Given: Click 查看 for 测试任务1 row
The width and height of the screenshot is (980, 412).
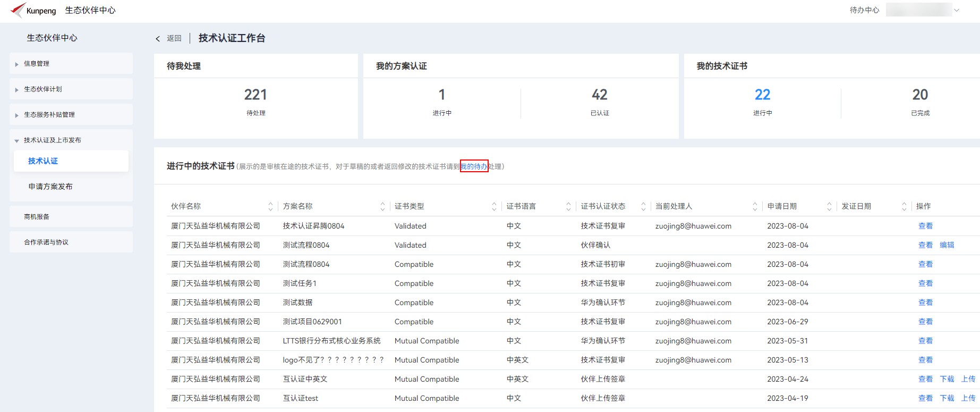Looking at the screenshot, I should (x=925, y=283).
